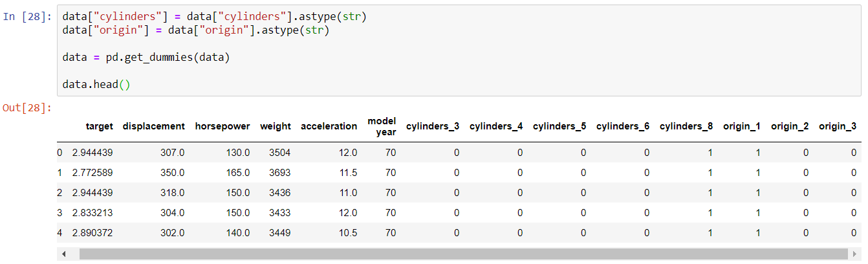Click displacement value 350.0
The height and width of the screenshot is (264, 868).
[x=172, y=173]
